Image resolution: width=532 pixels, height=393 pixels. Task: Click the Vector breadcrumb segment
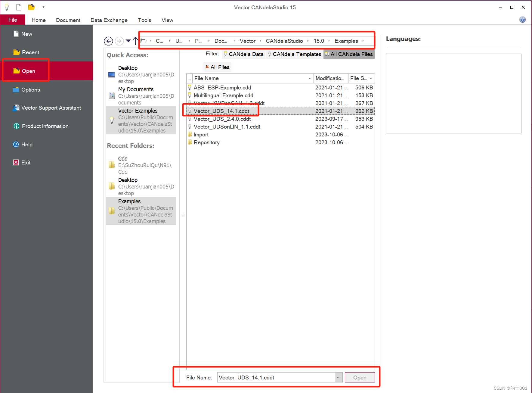pos(247,41)
